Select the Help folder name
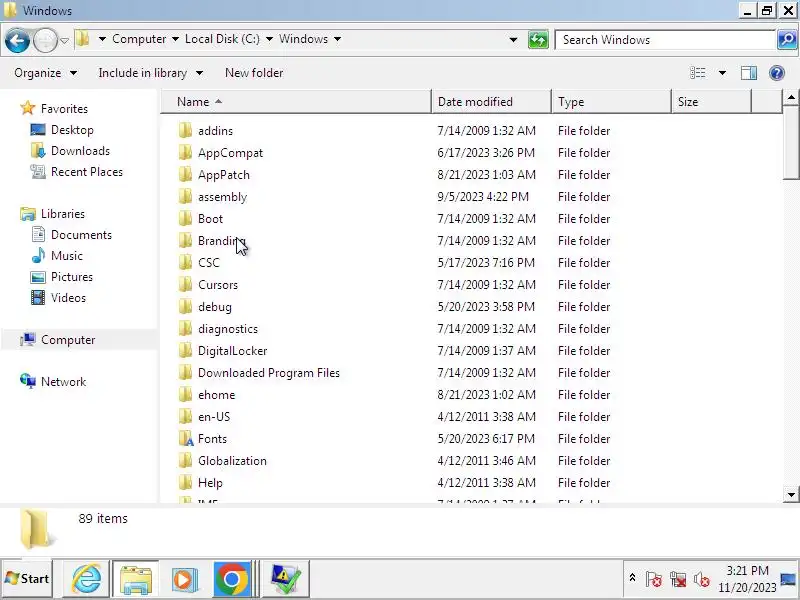 pos(210,482)
